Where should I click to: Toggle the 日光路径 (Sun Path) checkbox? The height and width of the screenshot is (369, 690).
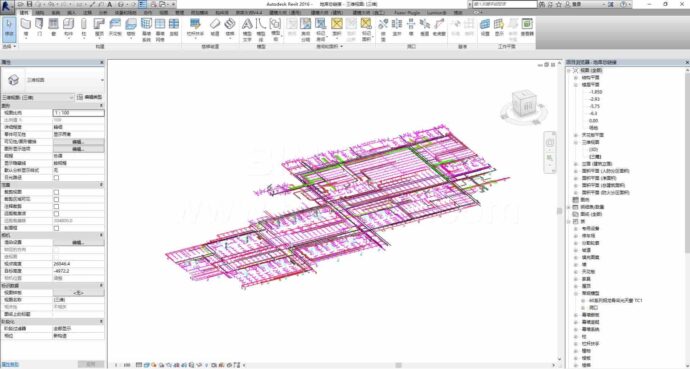click(x=56, y=178)
